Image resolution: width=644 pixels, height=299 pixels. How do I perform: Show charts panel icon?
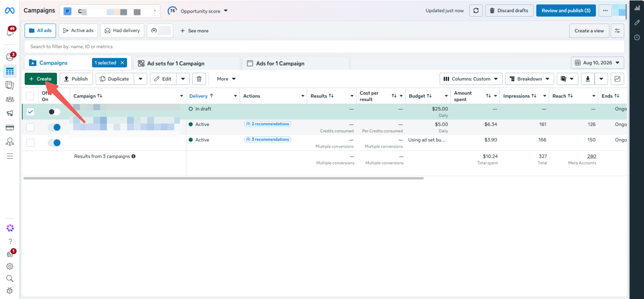click(x=617, y=79)
